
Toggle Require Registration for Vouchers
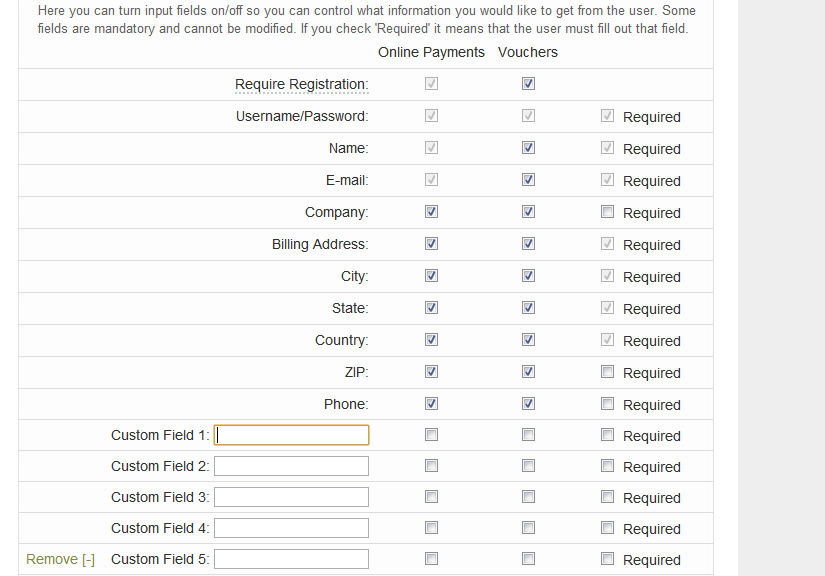[x=528, y=84]
